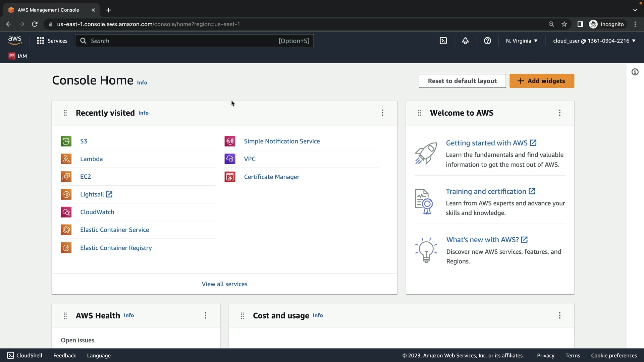Click the notifications bell icon
The width and height of the screenshot is (644, 362).
[465, 41]
